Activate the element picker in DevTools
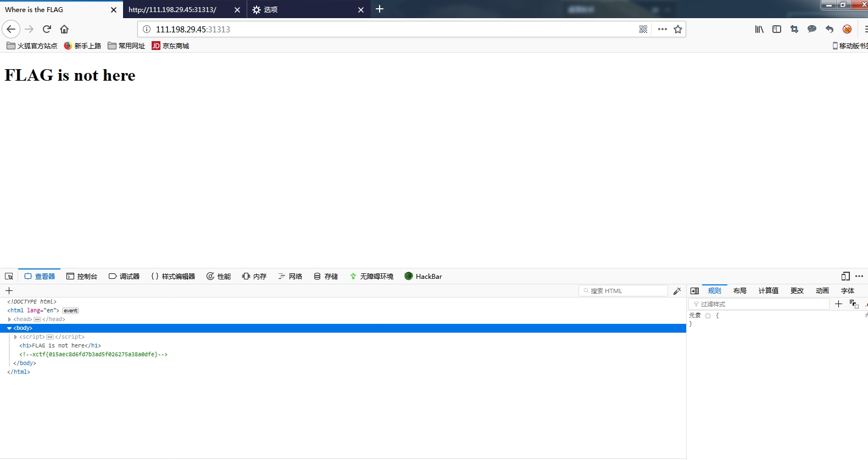This screenshot has height=460, width=868. click(9, 276)
